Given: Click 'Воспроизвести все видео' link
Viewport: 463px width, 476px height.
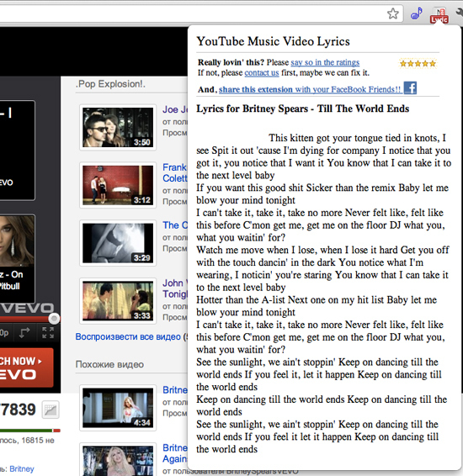Looking at the screenshot, I should click(x=128, y=336).
